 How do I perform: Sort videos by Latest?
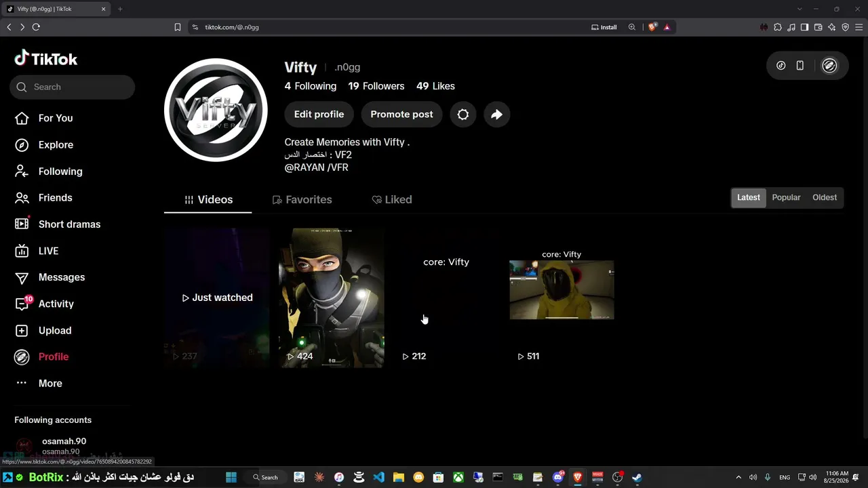(x=749, y=197)
